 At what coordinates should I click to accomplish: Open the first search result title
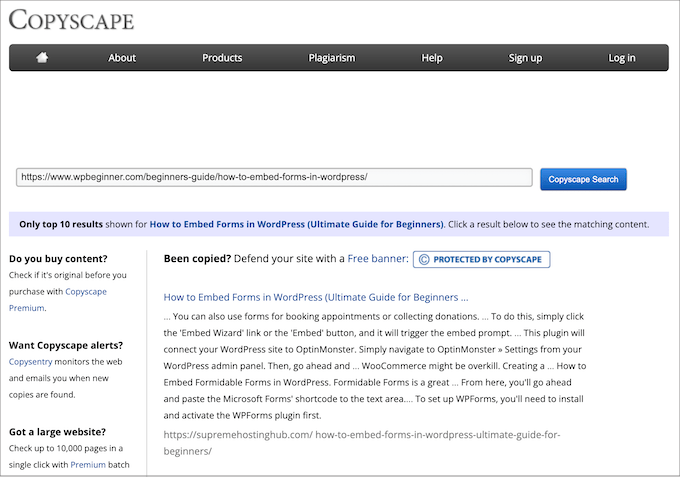tap(315, 297)
